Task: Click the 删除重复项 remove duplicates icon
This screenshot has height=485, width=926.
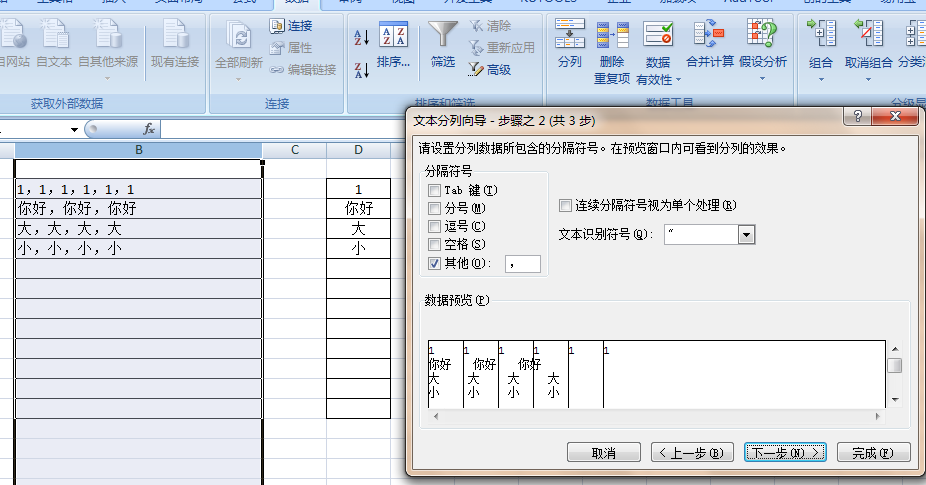Action: [x=612, y=36]
